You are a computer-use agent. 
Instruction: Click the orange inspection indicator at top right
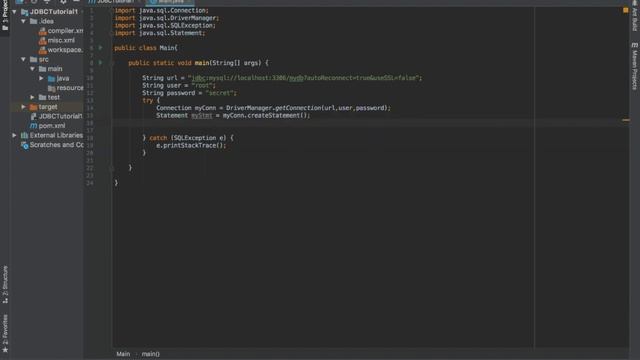625,10
